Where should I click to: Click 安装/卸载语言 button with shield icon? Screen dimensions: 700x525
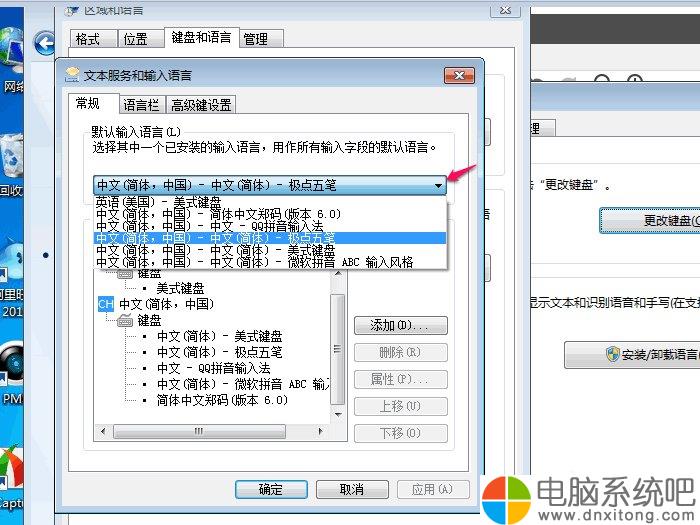[x=633, y=355]
